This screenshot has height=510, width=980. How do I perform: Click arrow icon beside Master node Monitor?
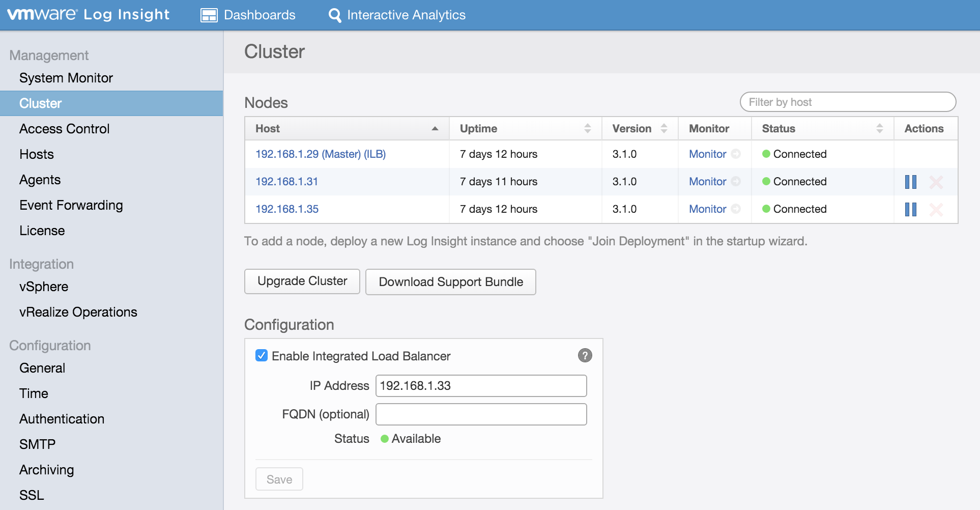736,154
